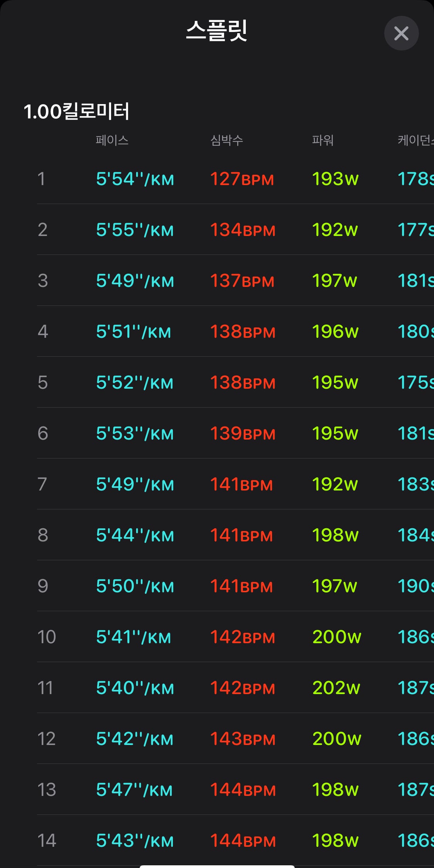
Task: Select split 6 pace 5'53''/KM
Action: pyautogui.click(x=135, y=433)
